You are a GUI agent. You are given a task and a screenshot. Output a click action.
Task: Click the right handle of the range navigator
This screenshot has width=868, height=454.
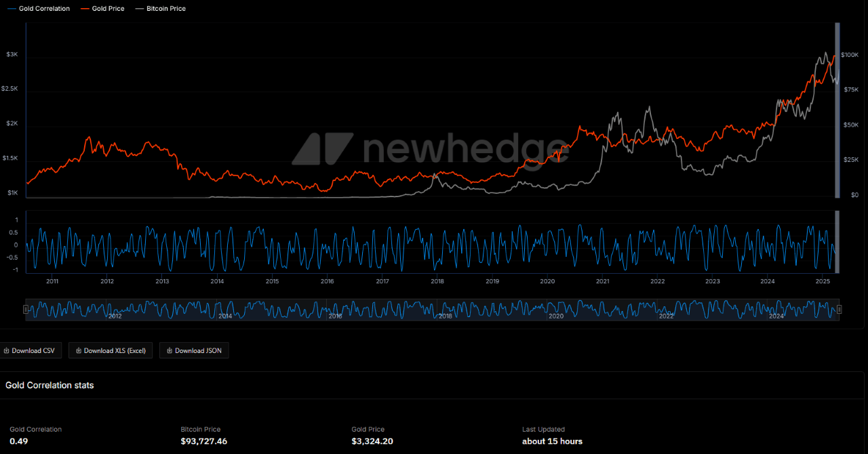pos(839,310)
